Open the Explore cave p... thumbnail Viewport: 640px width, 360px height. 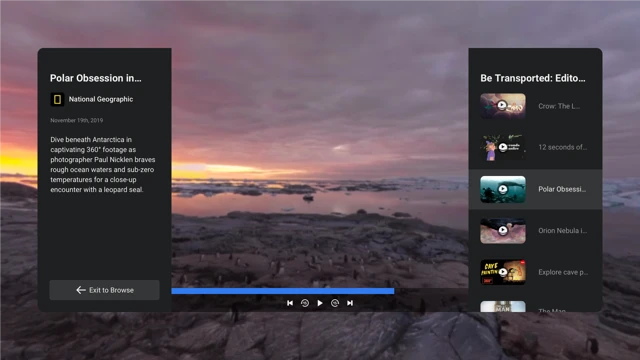coord(503,272)
